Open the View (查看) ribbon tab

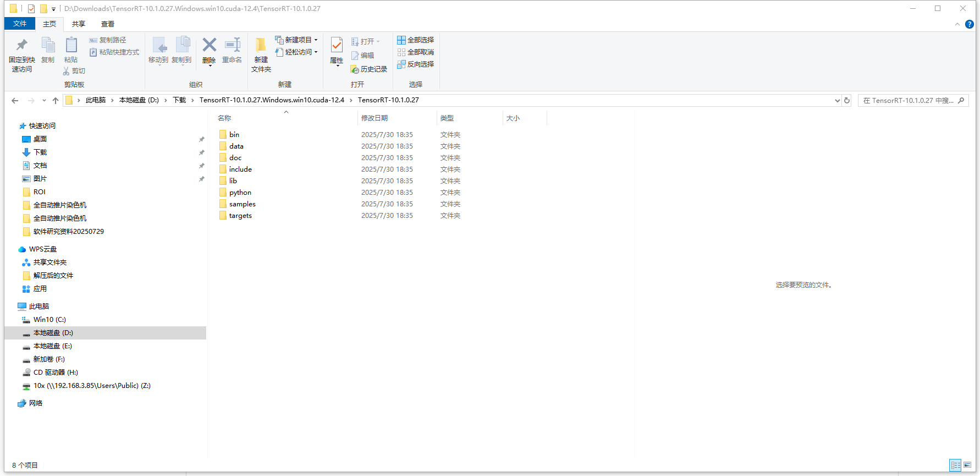click(x=108, y=24)
